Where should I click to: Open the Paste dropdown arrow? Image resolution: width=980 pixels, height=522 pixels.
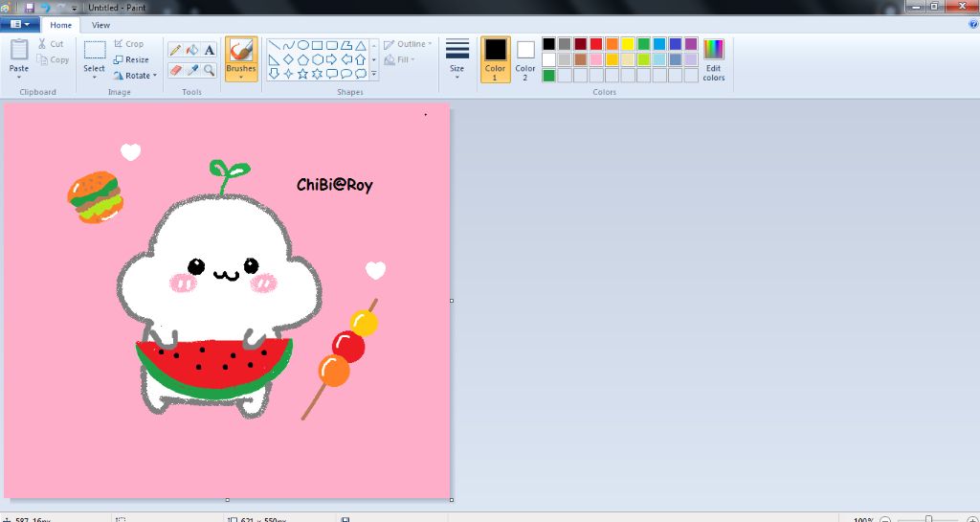pos(19,77)
